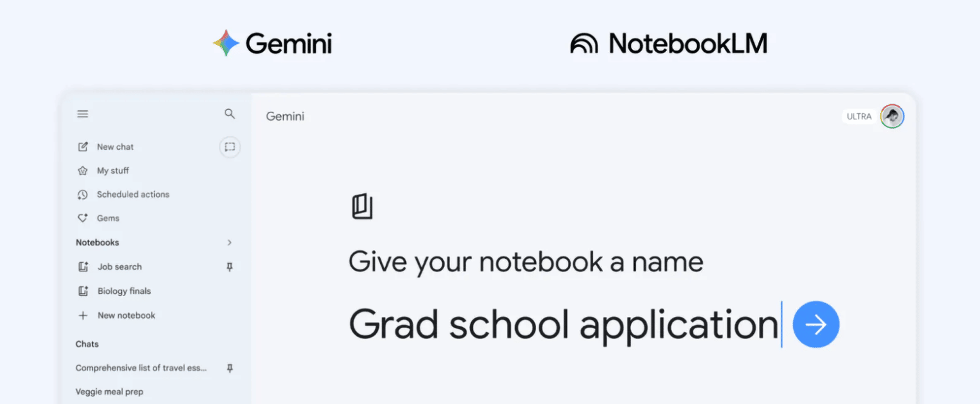Expand the Notebooks section chevron
Image resolution: width=980 pixels, height=404 pixels.
click(230, 242)
